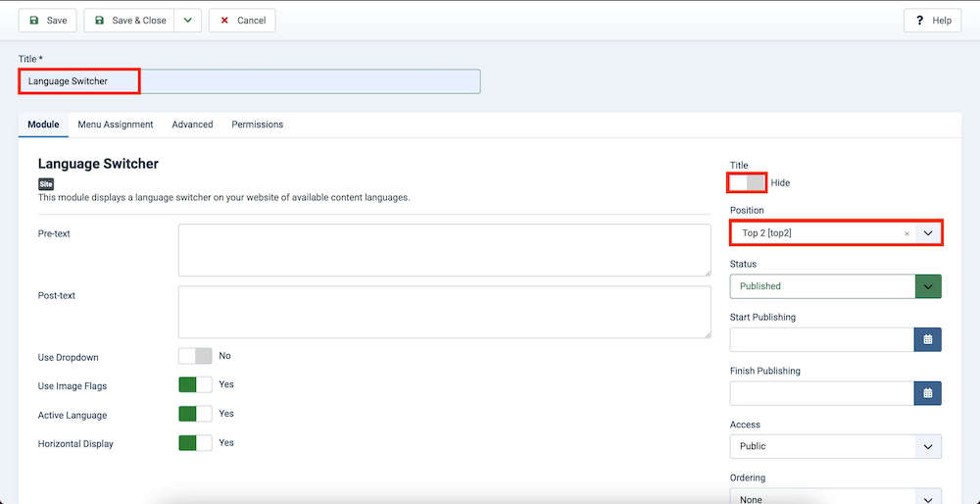980x504 pixels.
Task: Click Save & Close
Action: pyautogui.click(x=129, y=21)
